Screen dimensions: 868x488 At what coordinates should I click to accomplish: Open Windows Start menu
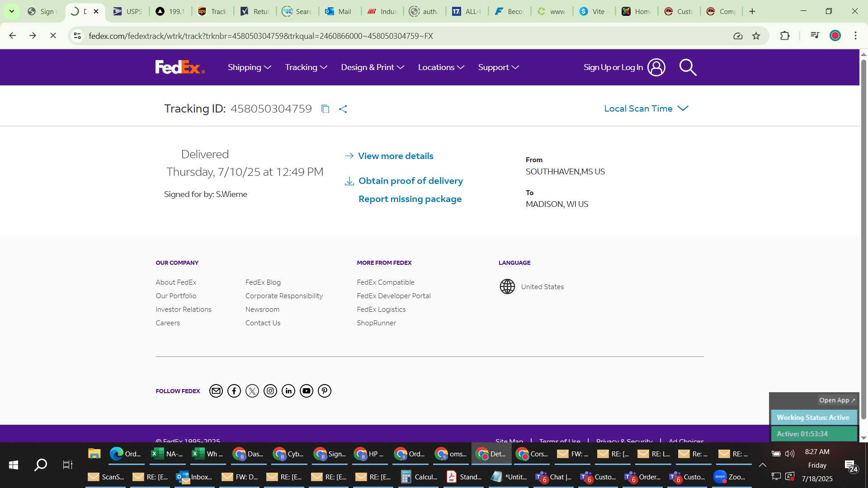(14, 465)
